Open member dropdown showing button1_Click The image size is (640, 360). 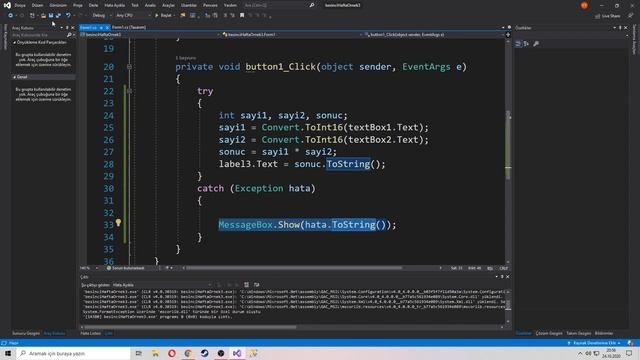pyautogui.click(x=433, y=35)
